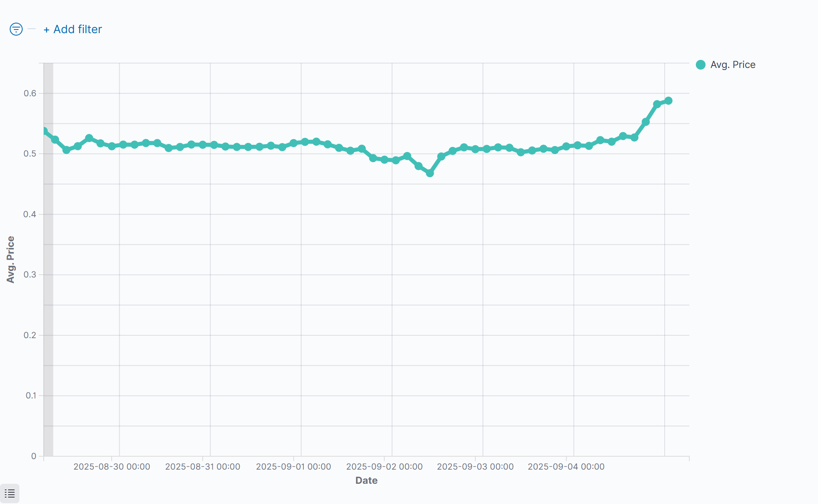Click the 2025-09-02 00:00 axis label
This screenshot has width=818, height=504.
(384, 466)
